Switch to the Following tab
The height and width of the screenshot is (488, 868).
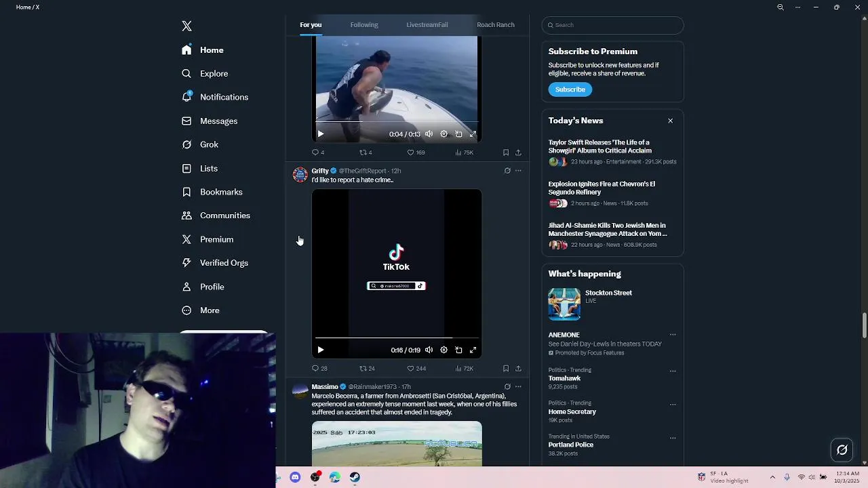click(x=364, y=25)
